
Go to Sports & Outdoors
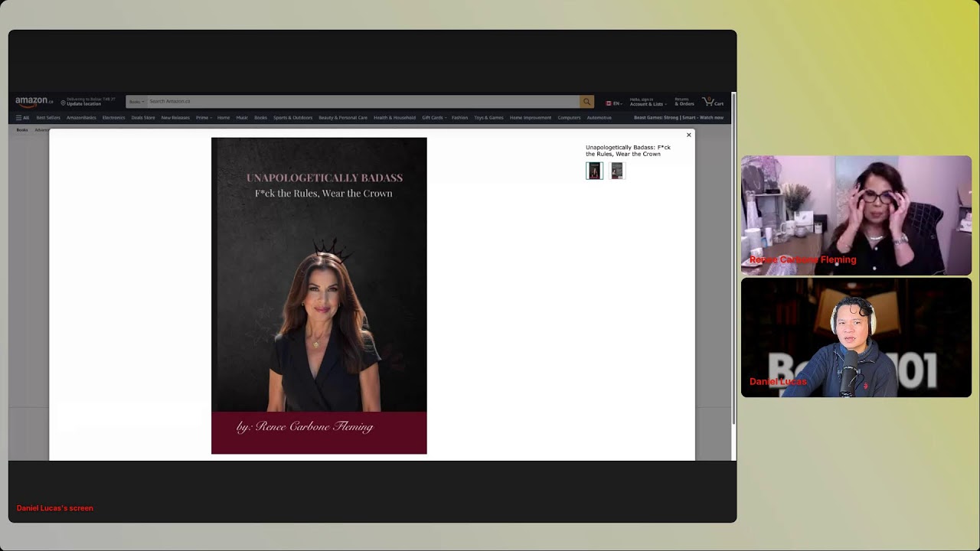coord(293,118)
